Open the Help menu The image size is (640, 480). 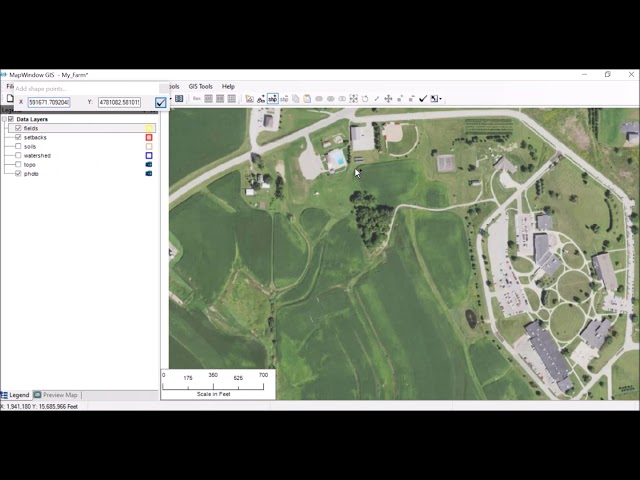228,87
